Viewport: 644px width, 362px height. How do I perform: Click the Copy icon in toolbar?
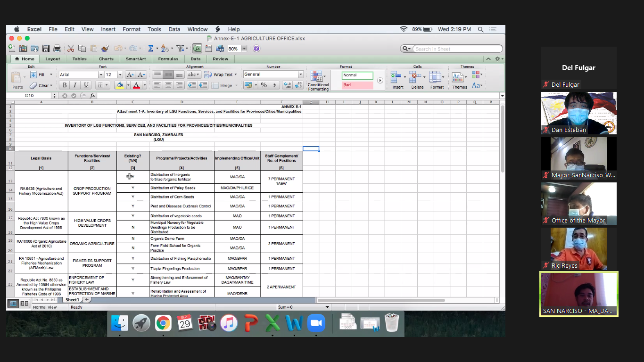point(82,49)
